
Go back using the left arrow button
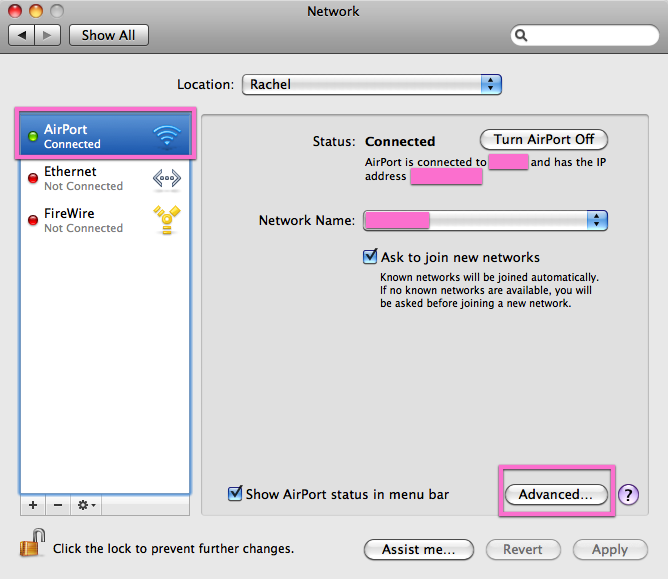(22, 35)
